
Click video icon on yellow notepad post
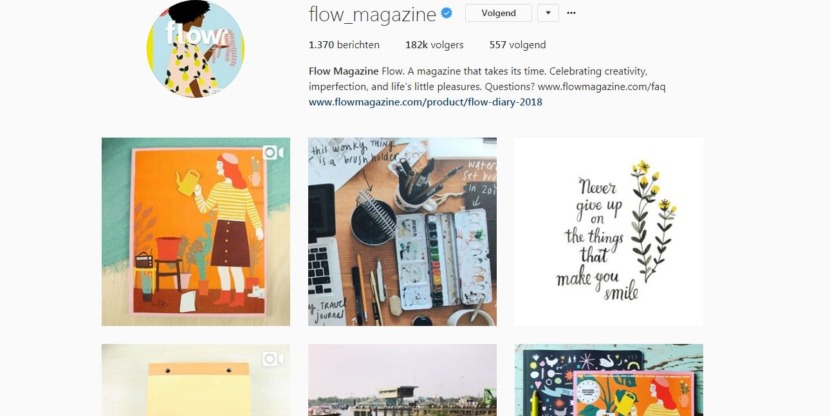[x=273, y=359]
